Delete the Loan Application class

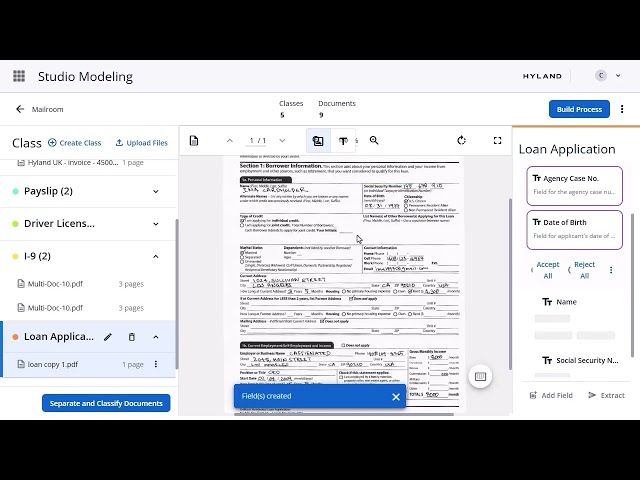click(131, 337)
